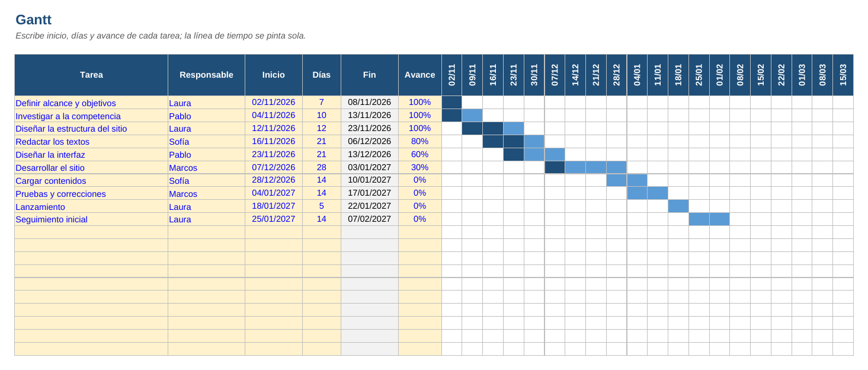Image resolution: width=868 pixels, height=370 pixels.
Task: Click the Lanzamiento Gantt bar
Action: pos(678,206)
